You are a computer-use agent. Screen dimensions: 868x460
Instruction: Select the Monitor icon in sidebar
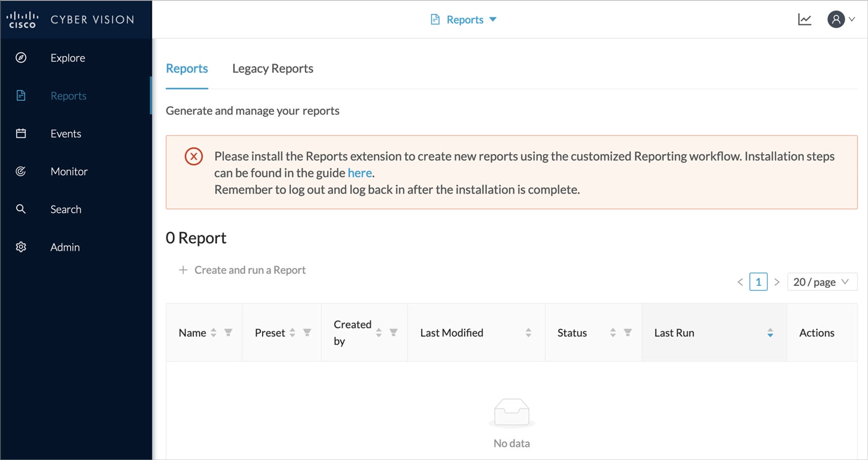21,171
